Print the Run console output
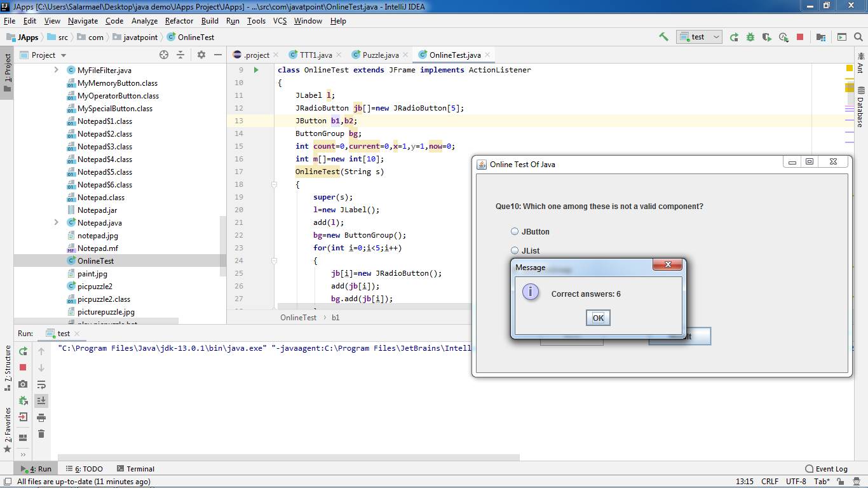 click(41, 417)
